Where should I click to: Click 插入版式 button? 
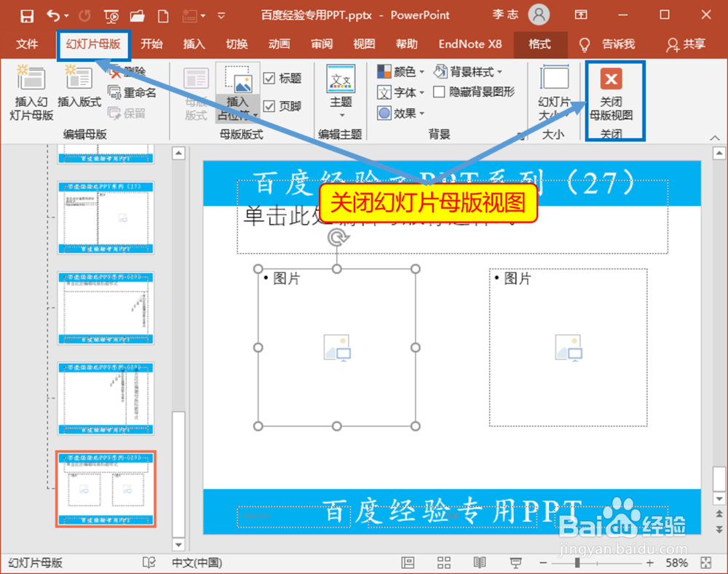79,87
